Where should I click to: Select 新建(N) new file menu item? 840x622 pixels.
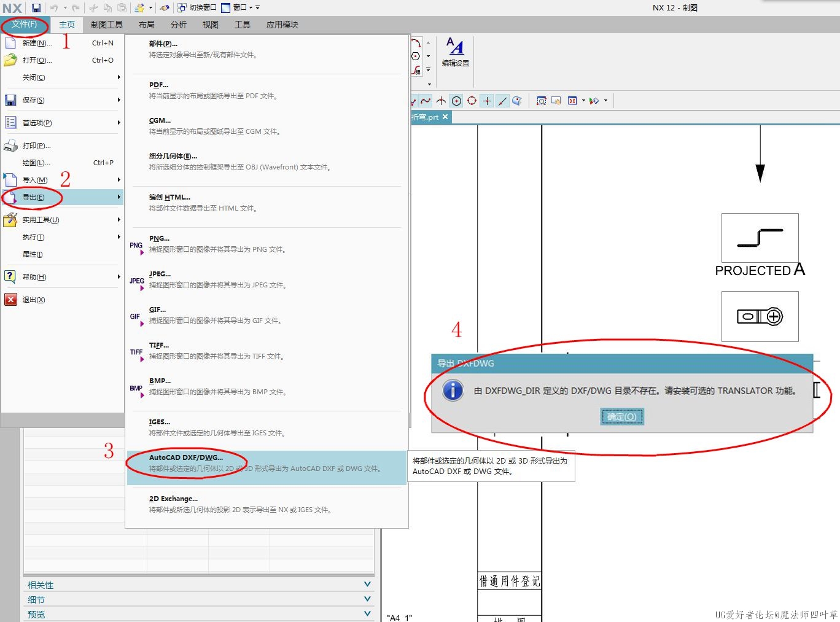(x=63, y=43)
